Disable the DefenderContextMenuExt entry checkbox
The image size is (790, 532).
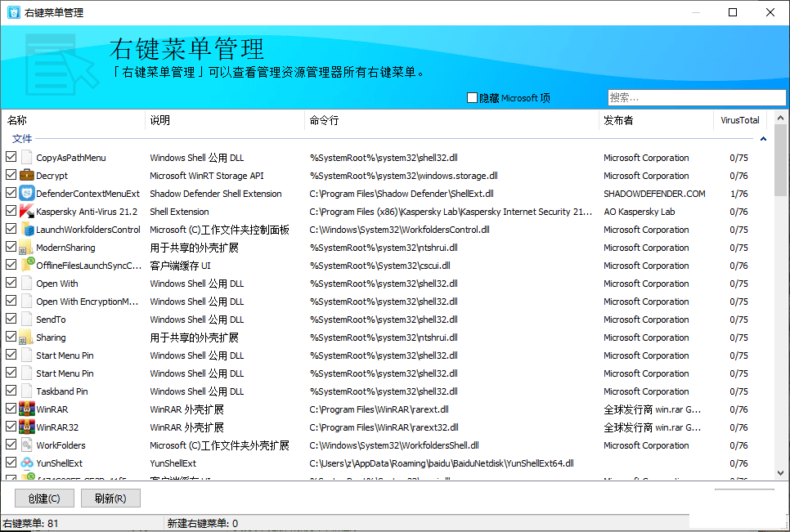(11, 193)
